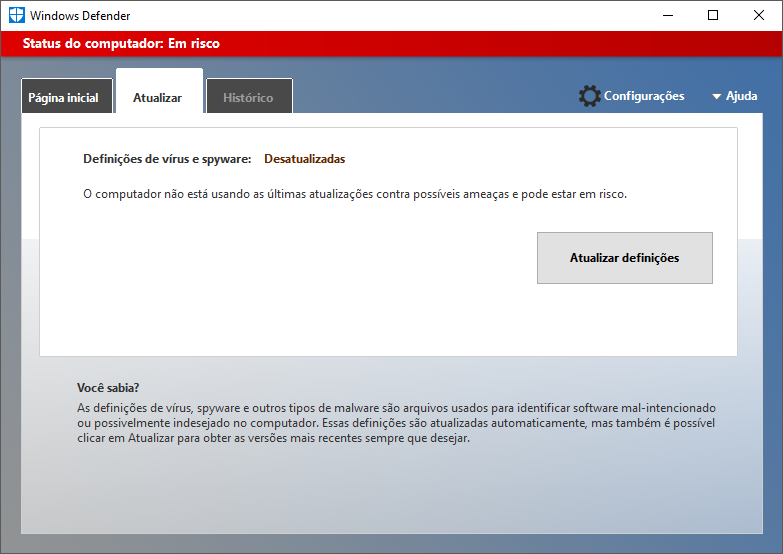Close the Windows Defender window
This screenshot has height=554, width=783.
point(759,15)
